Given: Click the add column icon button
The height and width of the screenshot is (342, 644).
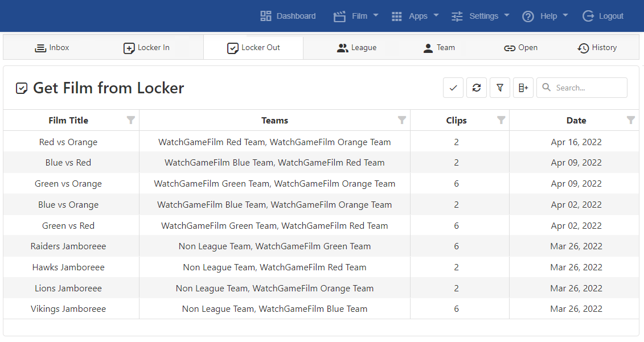Looking at the screenshot, I should [523, 88].
